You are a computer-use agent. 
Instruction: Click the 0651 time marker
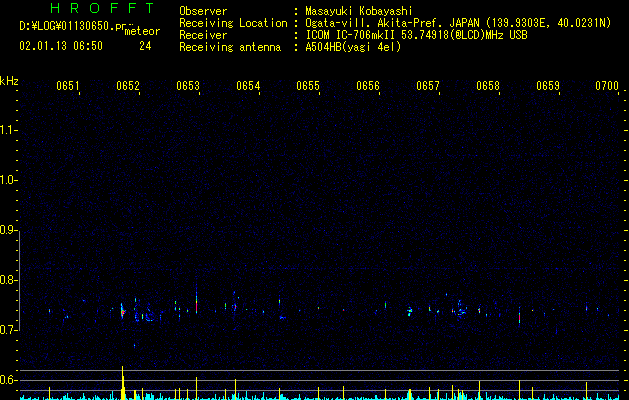pos(68,85)
